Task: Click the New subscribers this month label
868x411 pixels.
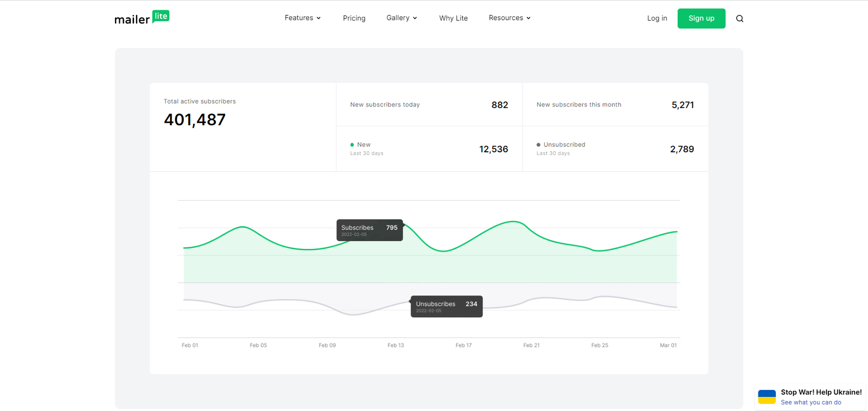Action: (579, 105)
